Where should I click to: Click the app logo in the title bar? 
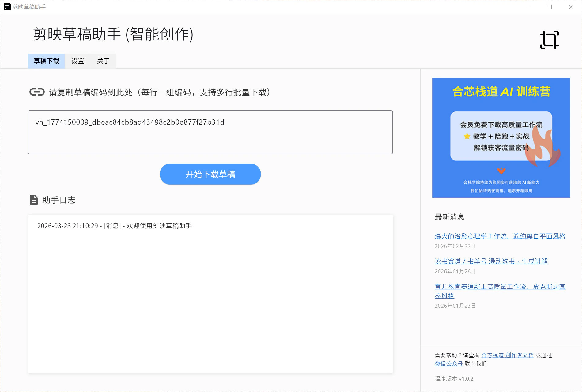[x=7, y=7]
